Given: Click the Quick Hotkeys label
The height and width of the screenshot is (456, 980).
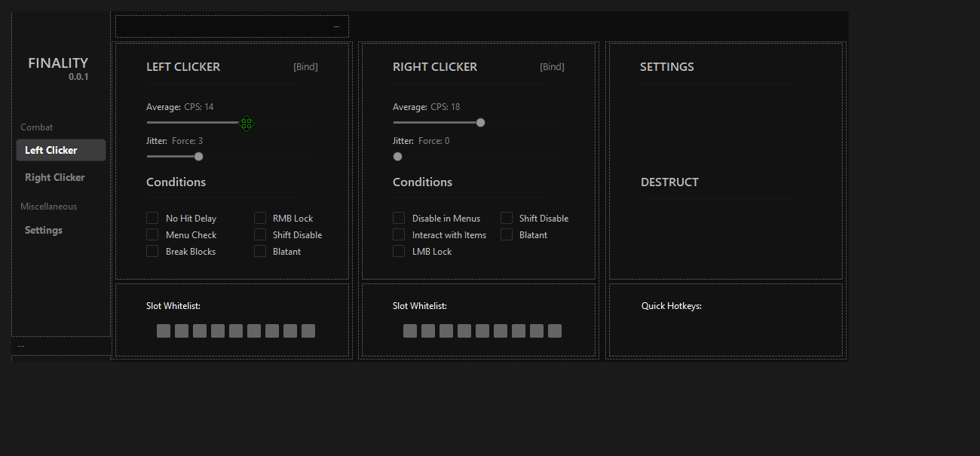Looking at the screenshot, I should [x=672, y=306].
